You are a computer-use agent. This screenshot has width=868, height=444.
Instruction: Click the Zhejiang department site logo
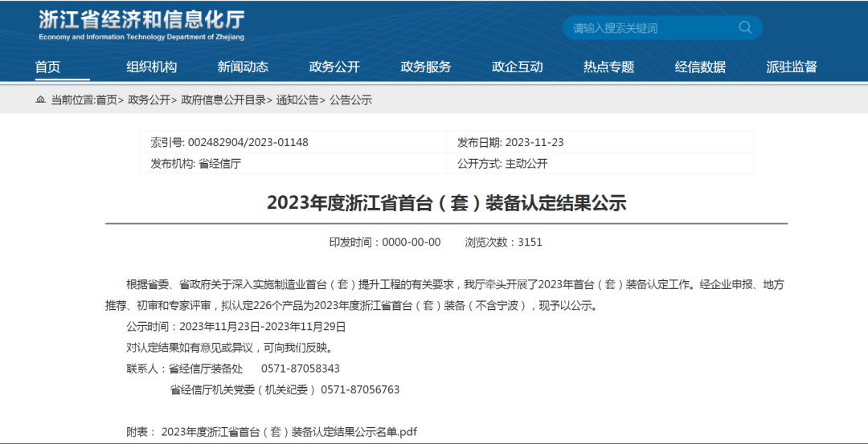click(x=141, y=25)
